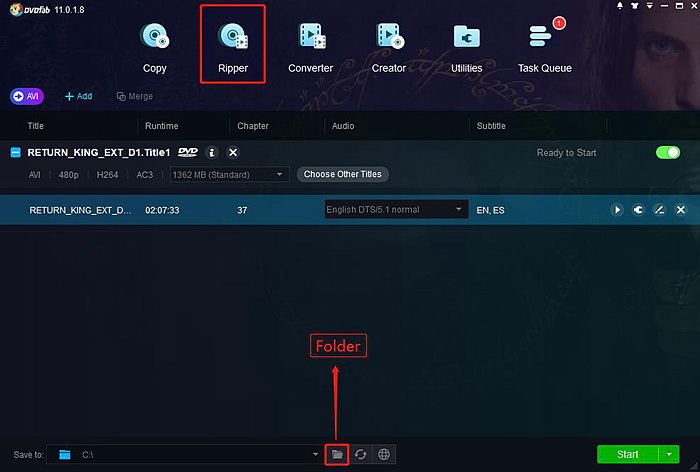Screen dimensions: 700x472
Task: Click the 02:07:33 runtime value
Action: point(162,210)
